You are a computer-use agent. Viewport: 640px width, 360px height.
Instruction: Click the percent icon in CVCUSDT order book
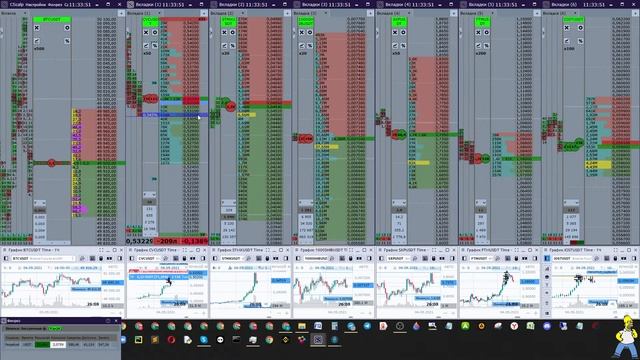click(x=155, y=45)
